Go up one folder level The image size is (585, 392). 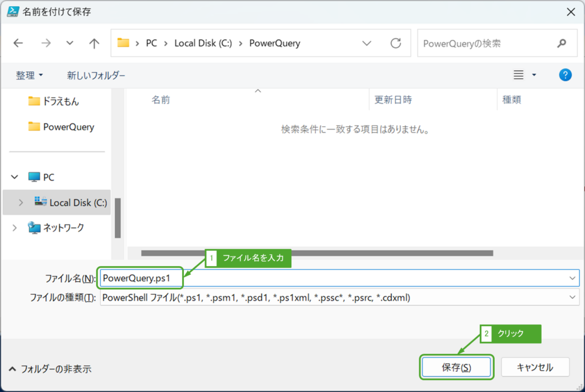pos(94,43)
